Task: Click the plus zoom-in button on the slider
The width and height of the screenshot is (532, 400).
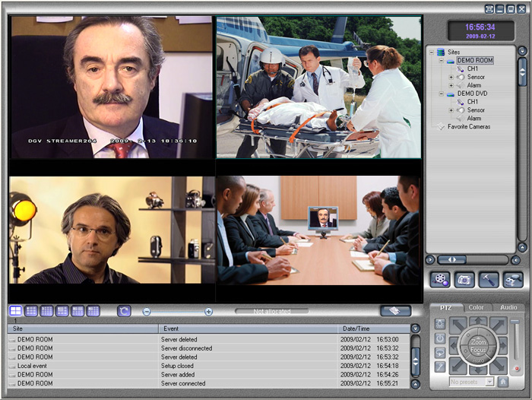Action: point(209,311)
